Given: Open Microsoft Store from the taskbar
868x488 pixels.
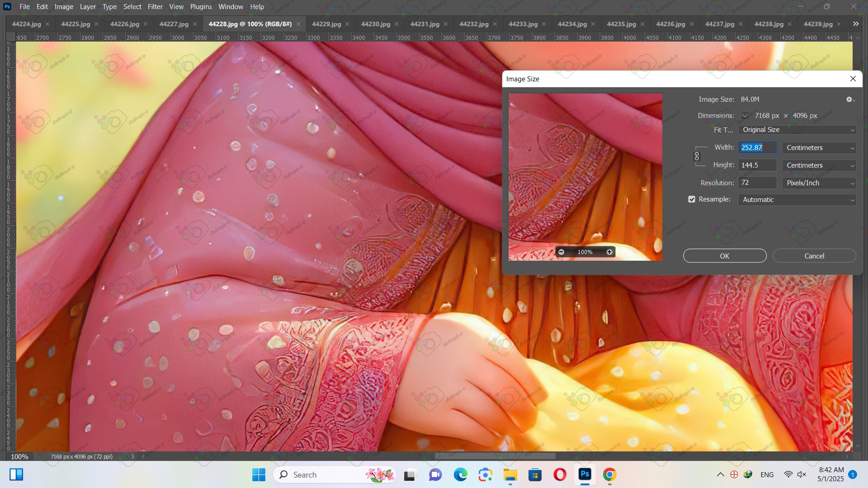Looking at the screenshot, I should [x=535, y=474].
